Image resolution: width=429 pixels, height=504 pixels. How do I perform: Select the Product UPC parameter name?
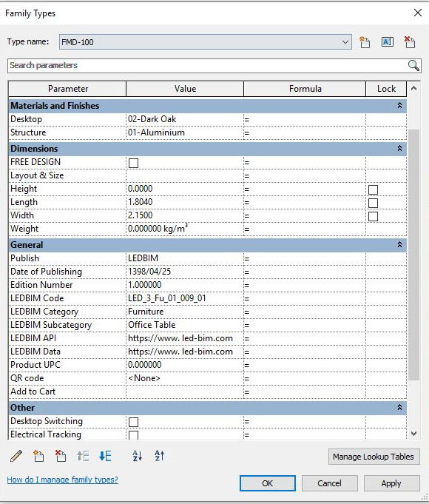pyautogui.click(x=36, y=365)
